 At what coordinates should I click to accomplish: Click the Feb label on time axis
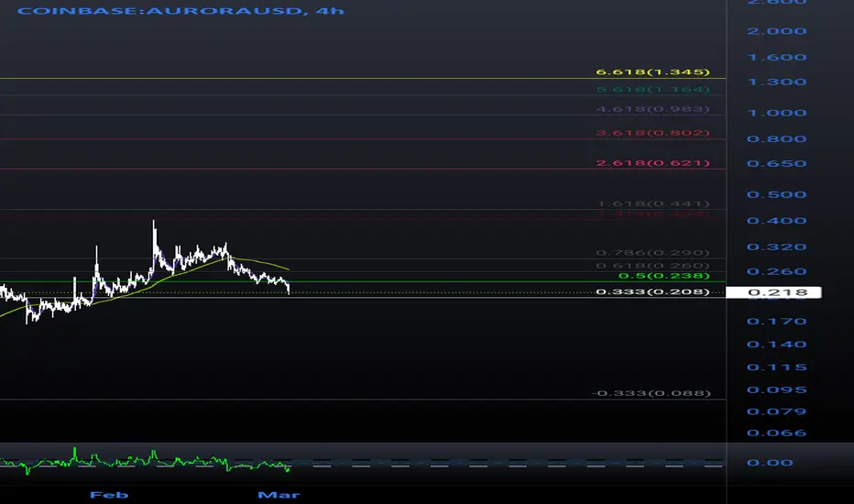pyautogui.click(x=109, y=495)
